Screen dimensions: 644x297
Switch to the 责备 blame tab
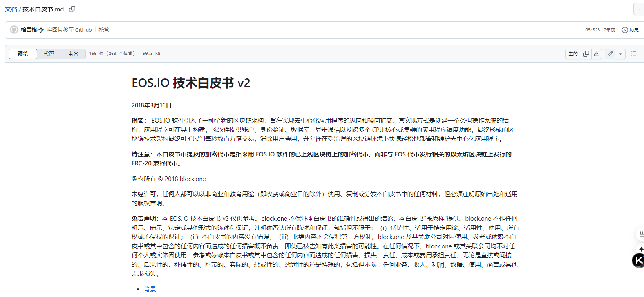coord(73,54)
